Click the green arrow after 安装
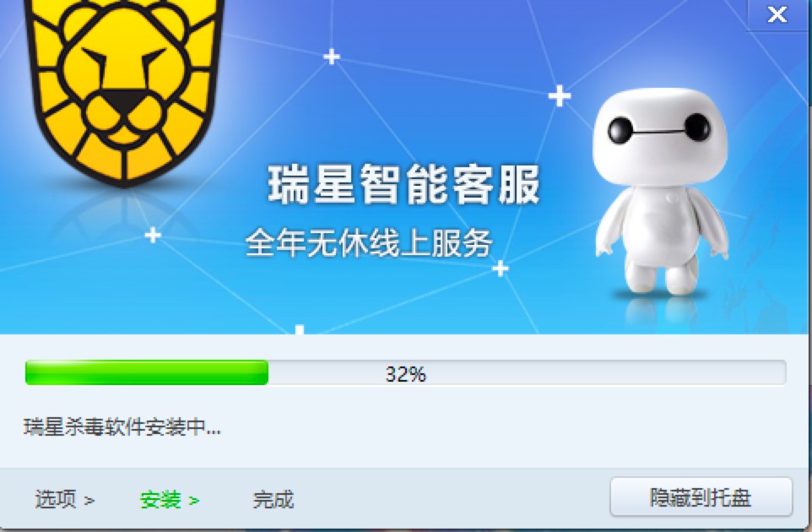This screenshot has height=532, width=812. [x=194, y=501]
